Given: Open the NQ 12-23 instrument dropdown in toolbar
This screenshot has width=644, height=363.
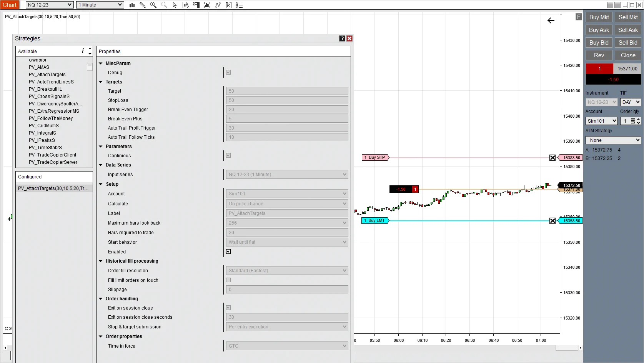Looking at the screenshot, I should point(50,5).
